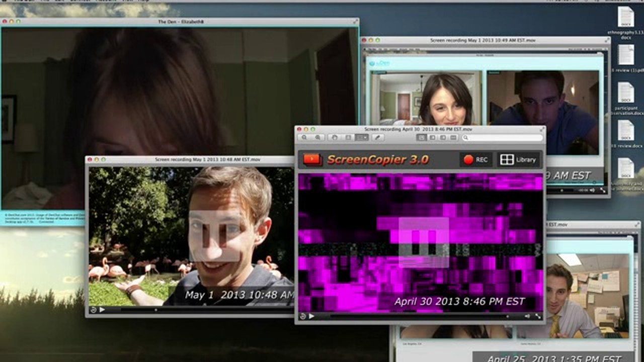Open the ScreenCopier Library
The image size is (644, 362).
pyautogui.click(x=518, y=159)
